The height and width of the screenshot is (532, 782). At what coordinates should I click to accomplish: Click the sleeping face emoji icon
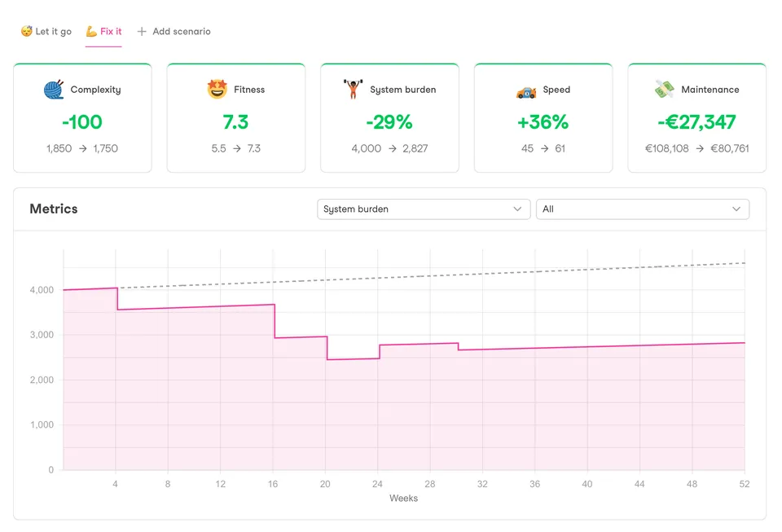point(26,32)
